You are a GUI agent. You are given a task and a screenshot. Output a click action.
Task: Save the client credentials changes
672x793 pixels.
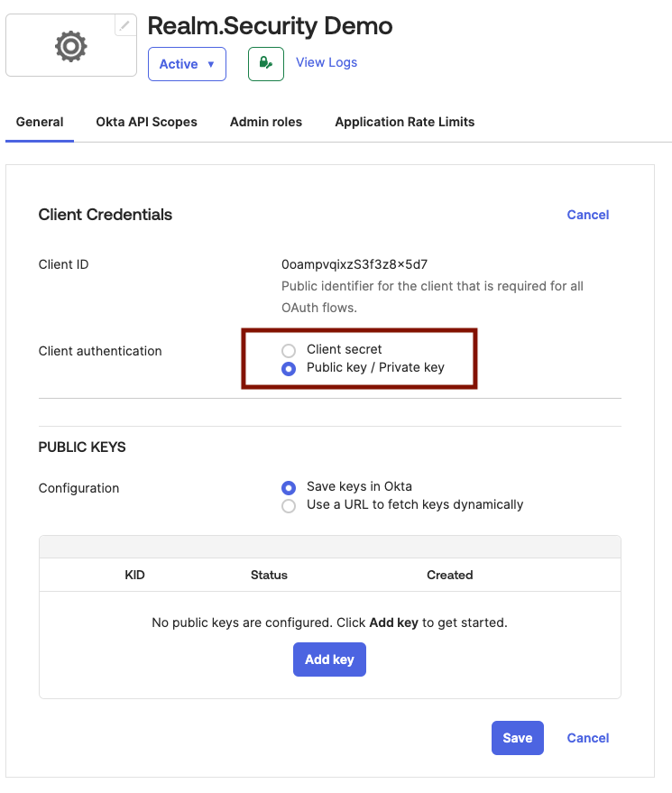pyautogui.click(x=517, y=737)
